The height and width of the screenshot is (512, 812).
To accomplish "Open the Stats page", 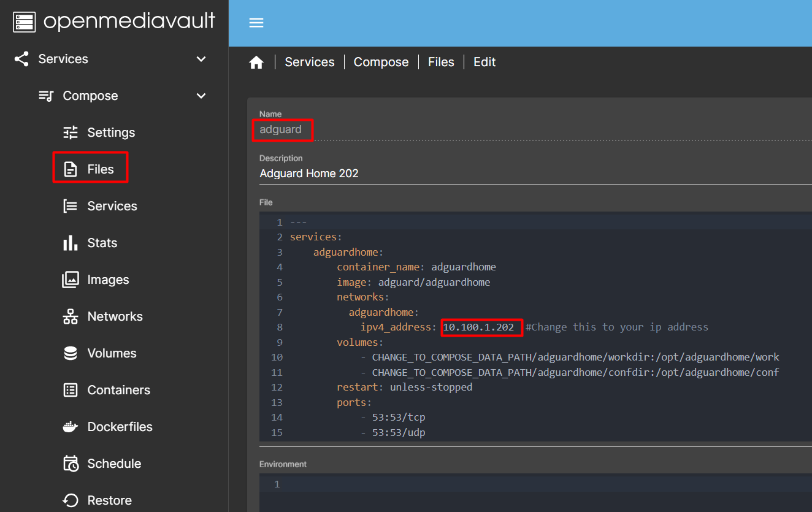I will click(x=102, y=243).
